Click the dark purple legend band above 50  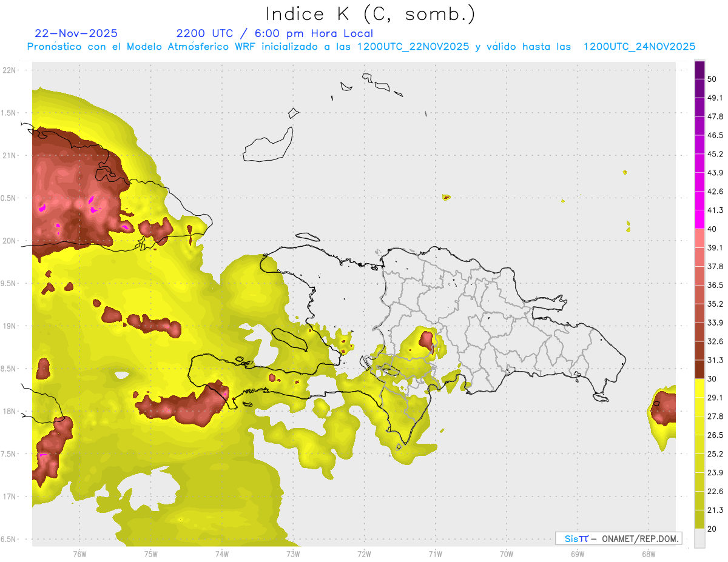699,70
